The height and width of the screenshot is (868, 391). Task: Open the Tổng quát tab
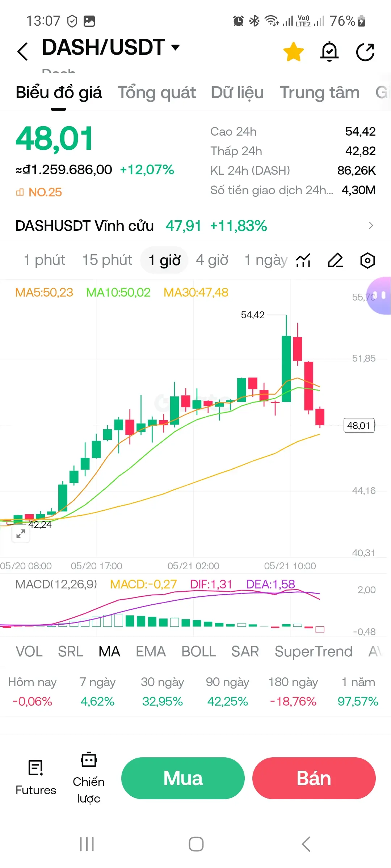coord(156,93)
